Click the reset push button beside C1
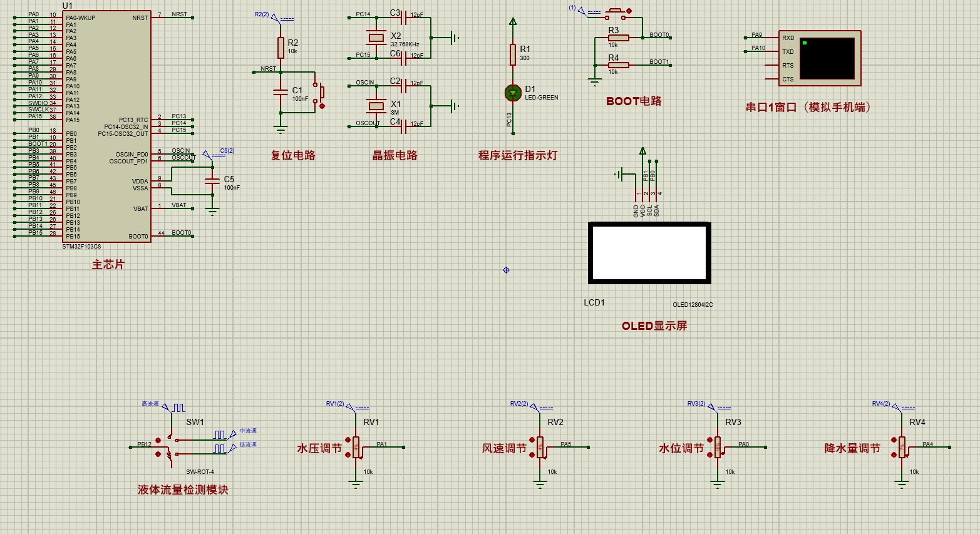The width and height of the screenshot is (980, 534). pos(319,93)
